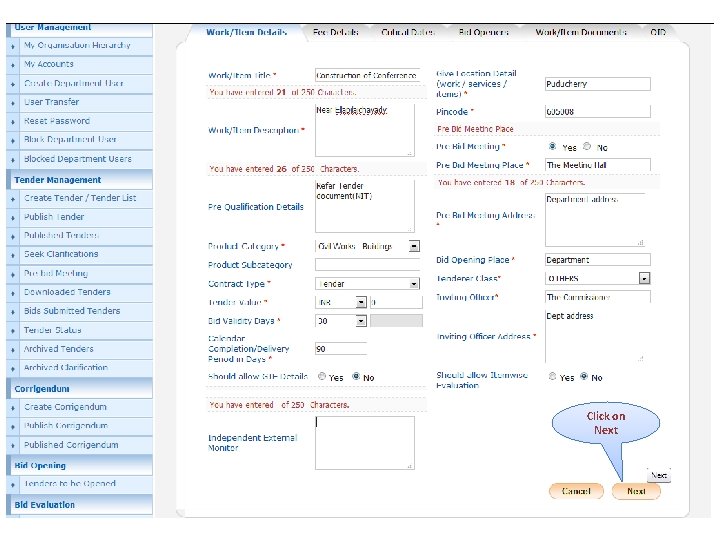Image resolution: width=720 pixels, height=540 pixels.
Task: Open Tenderer Class dropdown
Action: click(x=644, y=278)
